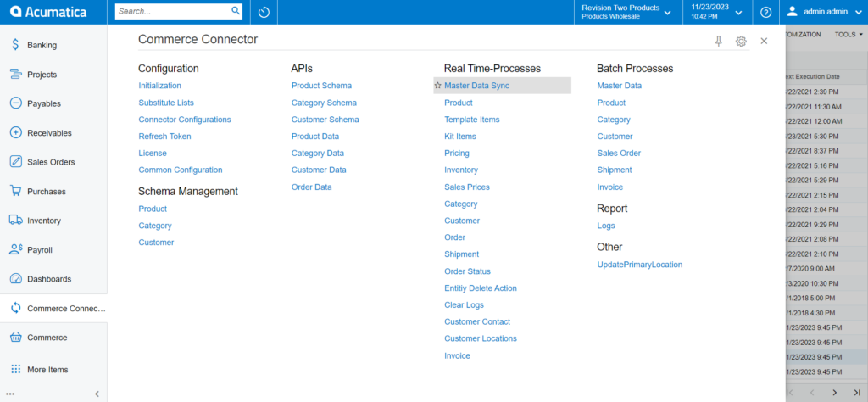
Task: Open Order Status link
Action: [x=467, y=271]
